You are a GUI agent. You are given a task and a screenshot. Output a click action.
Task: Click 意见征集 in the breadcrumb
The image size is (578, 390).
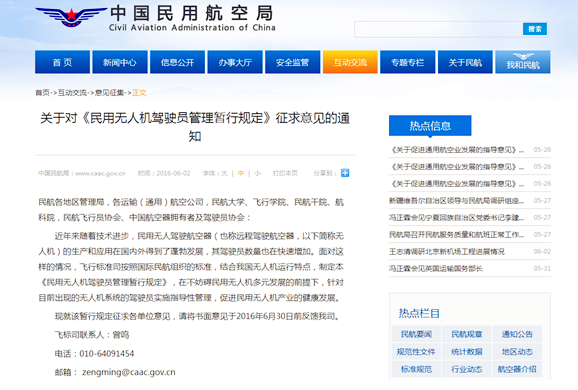pyautogui.click(x=109, y=93)
